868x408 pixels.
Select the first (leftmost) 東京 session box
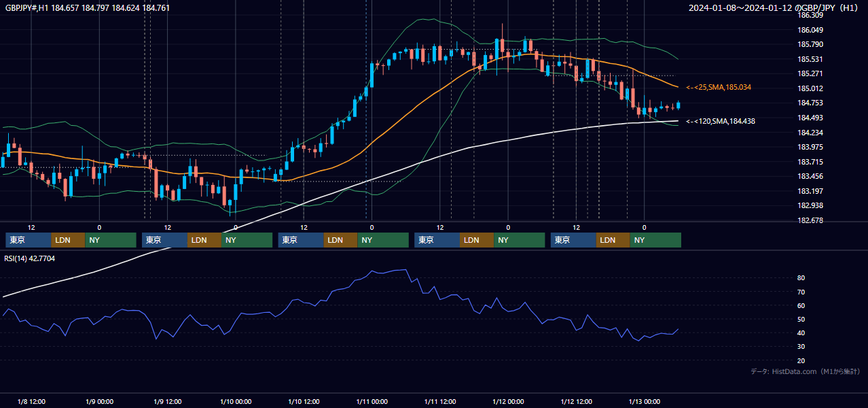click(x=29, y=240)
